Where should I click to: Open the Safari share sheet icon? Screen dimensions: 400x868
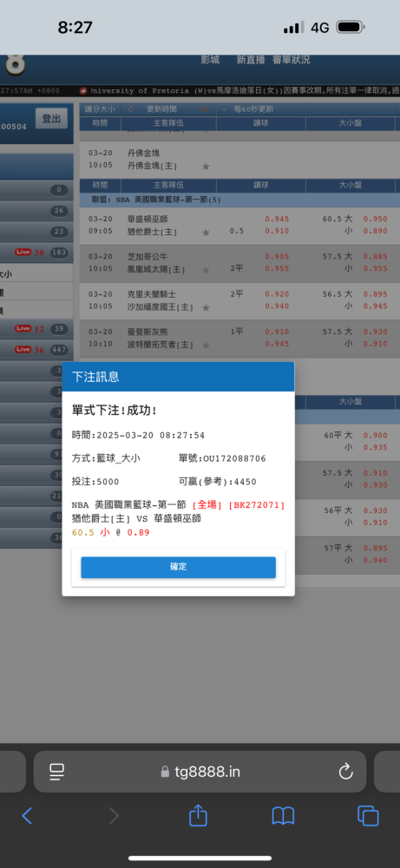tap(198, 815)
